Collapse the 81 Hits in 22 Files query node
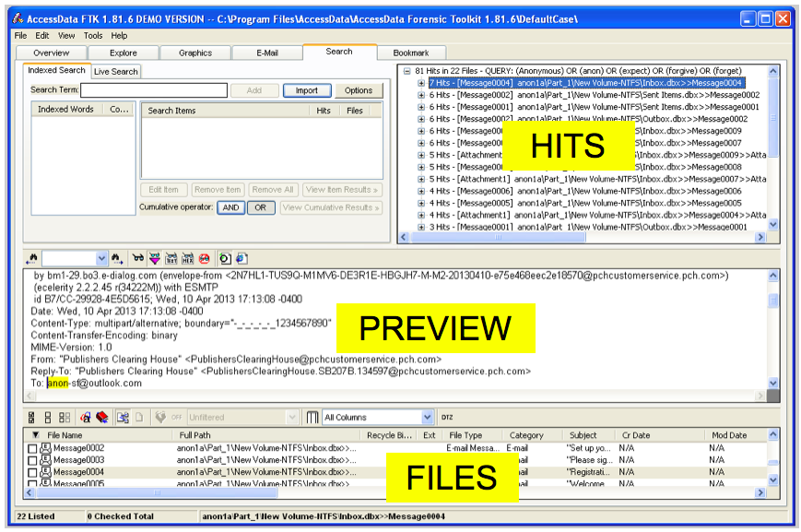801x532 pixels. point(407,71)
